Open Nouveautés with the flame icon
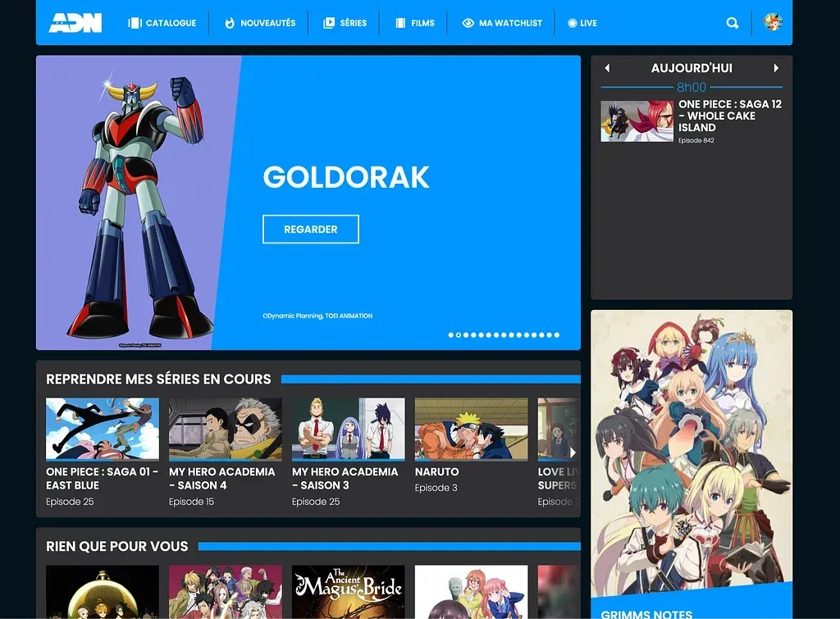 pyautogui.click(x=260, y=23)
